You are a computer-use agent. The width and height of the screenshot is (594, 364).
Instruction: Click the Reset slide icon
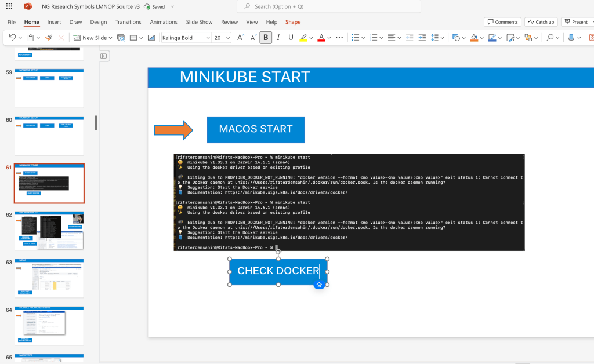[151, 38]
